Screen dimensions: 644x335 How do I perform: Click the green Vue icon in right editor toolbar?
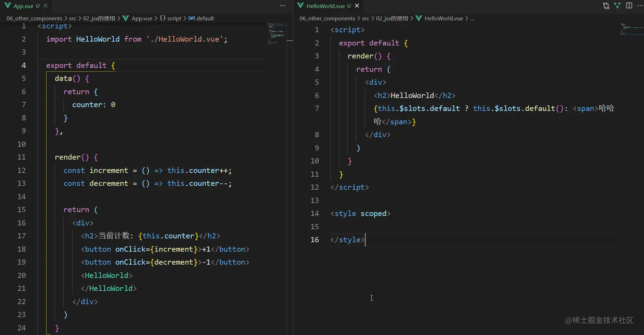618,6
